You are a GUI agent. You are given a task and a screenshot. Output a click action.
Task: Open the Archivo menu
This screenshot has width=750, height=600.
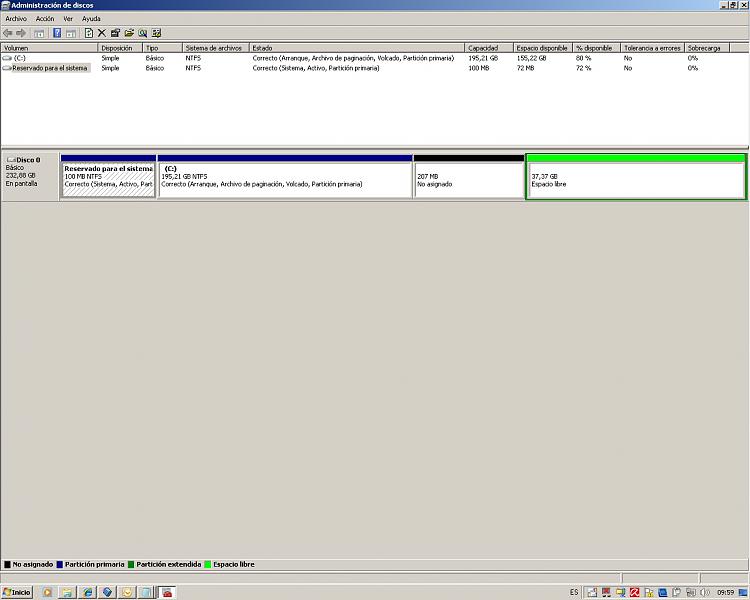[x=16, y=19]
